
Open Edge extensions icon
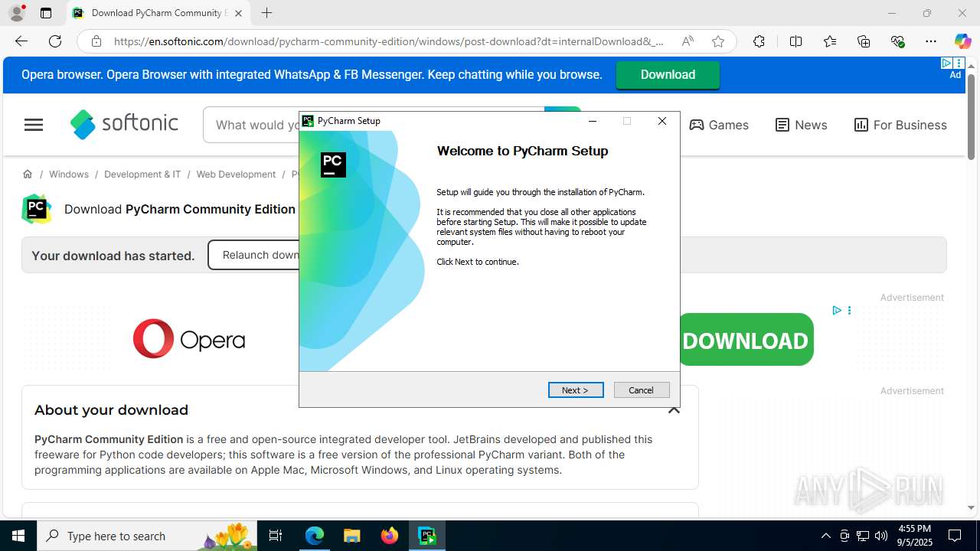(x=759, y=41)
